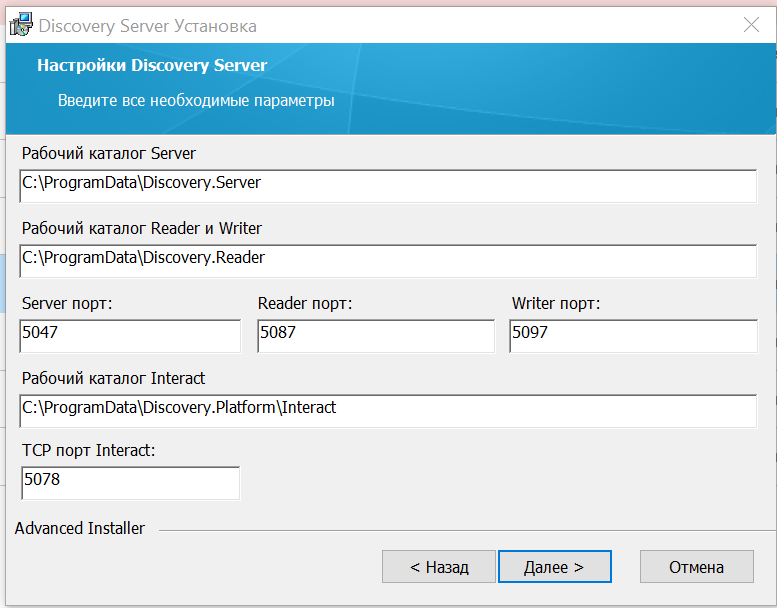Click the Server working directory path field
Image resolution: width=777 pixels, height=608 pixels.
tap(388, 185)
